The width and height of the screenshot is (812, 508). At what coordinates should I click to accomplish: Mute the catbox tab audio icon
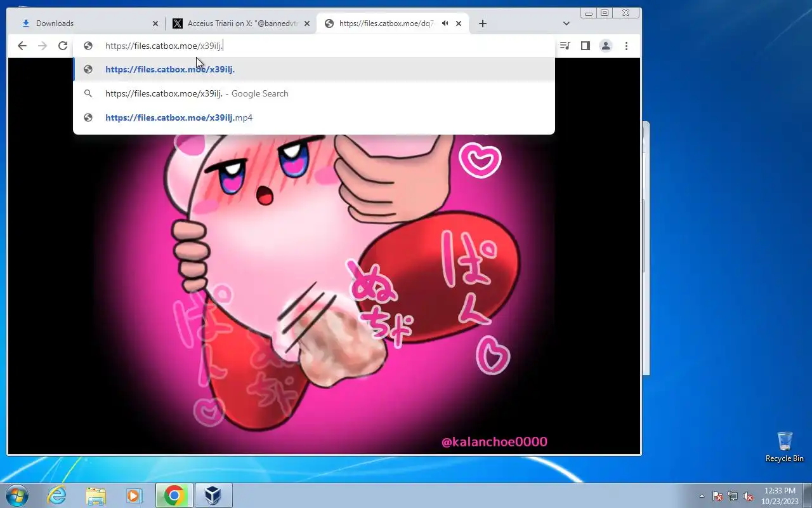coord(445,23)
